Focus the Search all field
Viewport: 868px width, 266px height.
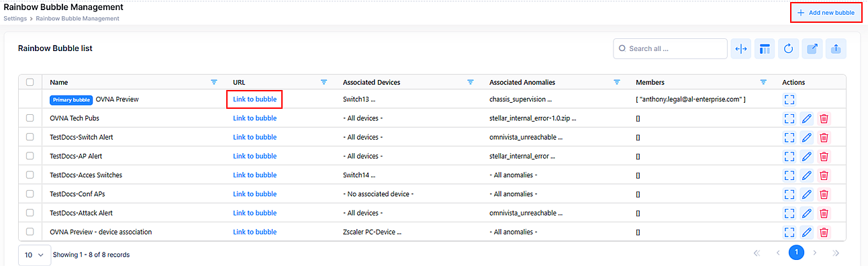click(670, 48)
